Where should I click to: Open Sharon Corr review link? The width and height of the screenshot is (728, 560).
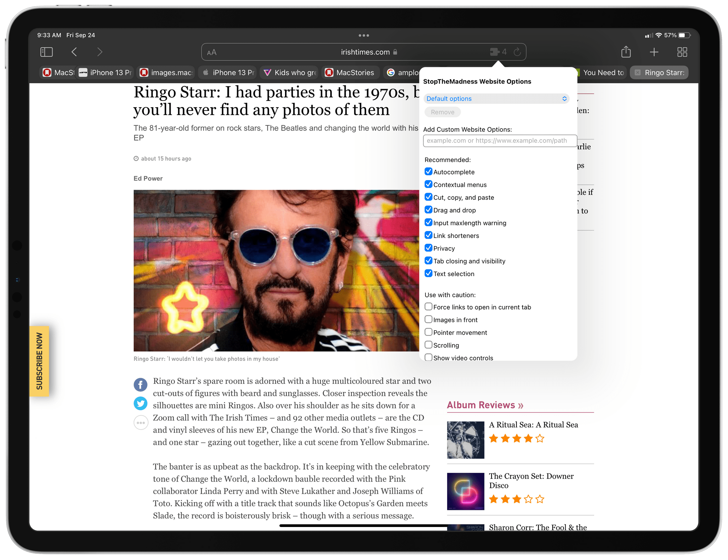click(x=538, y=527)
